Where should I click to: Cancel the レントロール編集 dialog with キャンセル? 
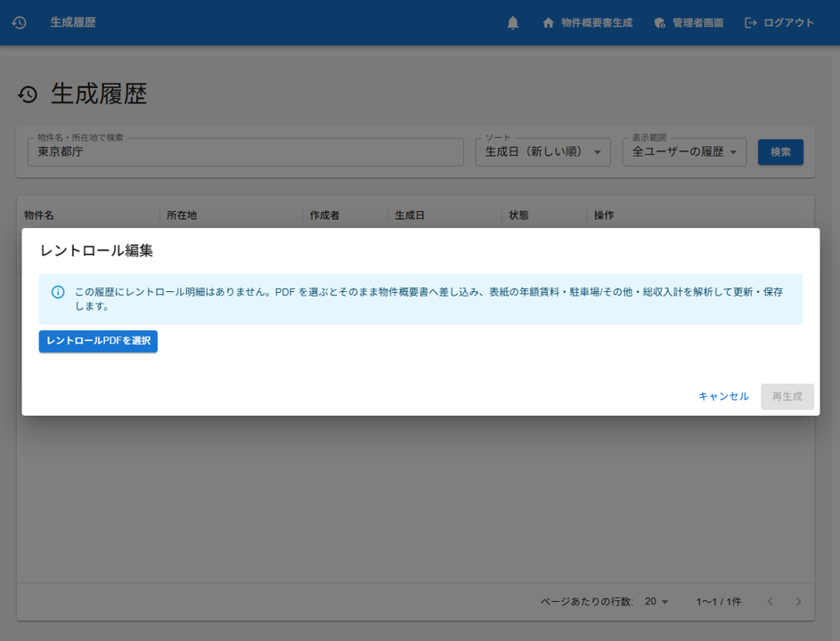pyautogui.click(x=723, y=396)
